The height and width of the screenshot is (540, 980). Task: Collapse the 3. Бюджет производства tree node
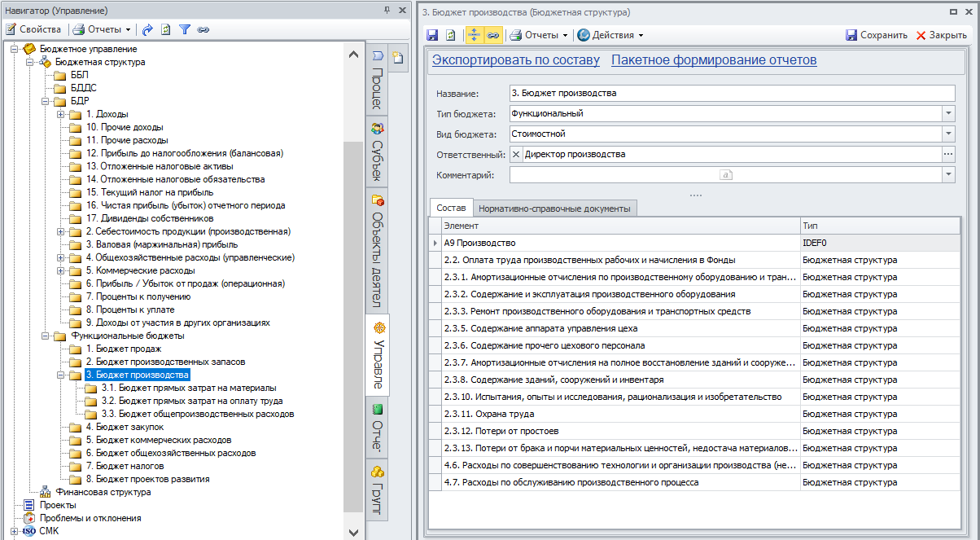point(61,375)
